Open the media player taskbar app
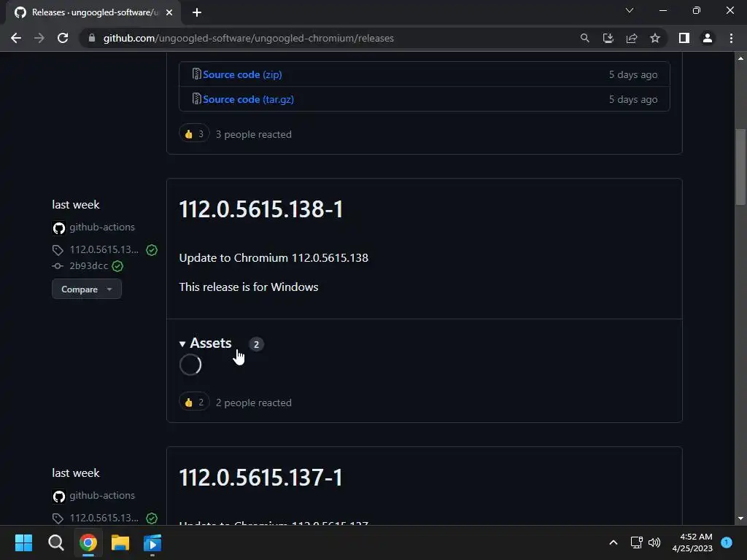This screenshot has width=747, height=560. pos(152,542)
